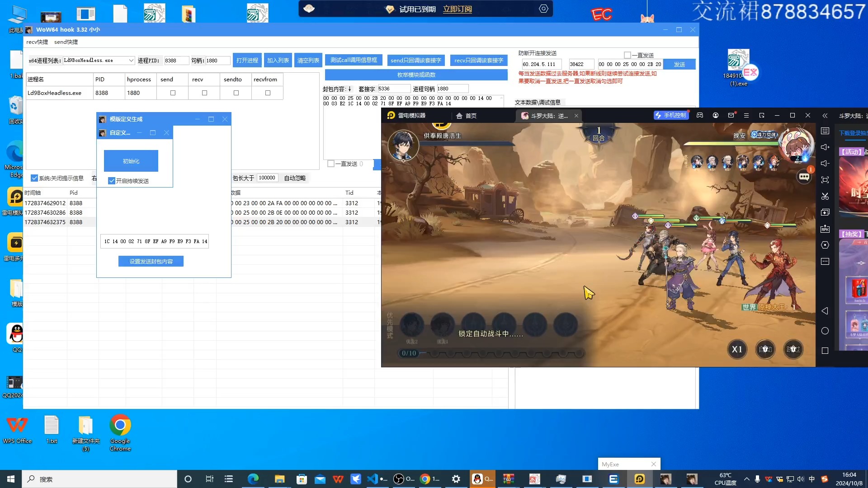Tap the Android recent-apps square button
Image resolution: width=868 pixels, height=488 pixels.
825,351
